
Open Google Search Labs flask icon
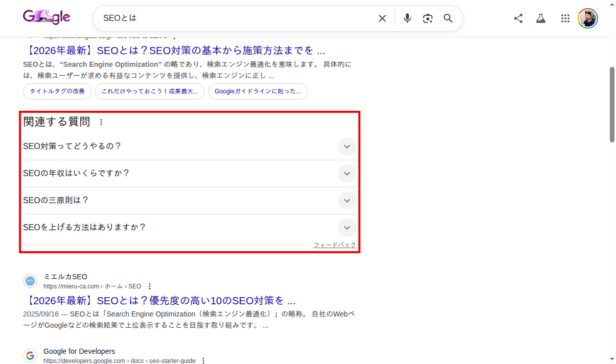tap(541, 18)
